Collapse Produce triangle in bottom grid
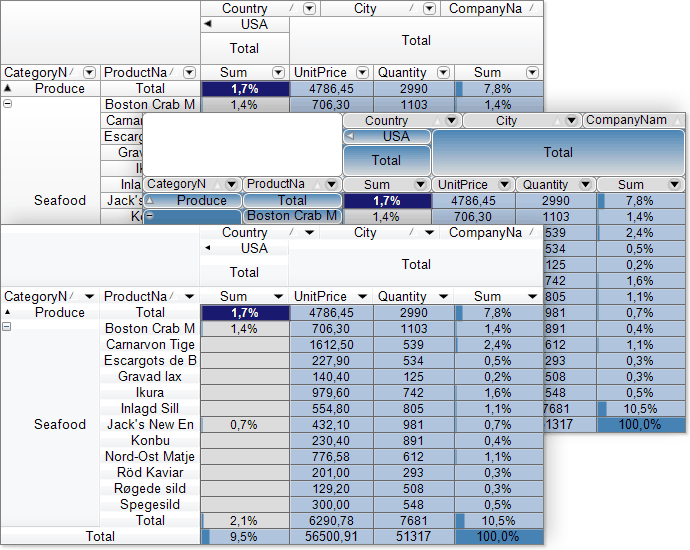 (x=7, y=312)
